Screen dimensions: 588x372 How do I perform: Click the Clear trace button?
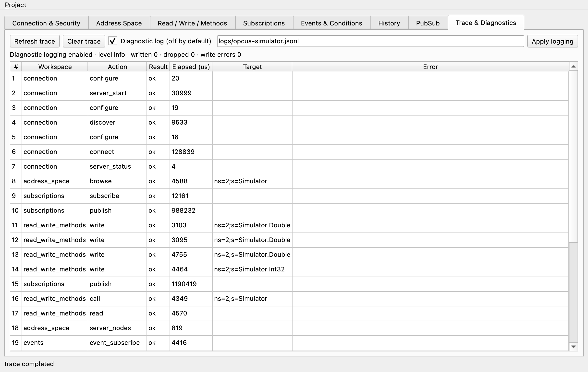(84, 41)
